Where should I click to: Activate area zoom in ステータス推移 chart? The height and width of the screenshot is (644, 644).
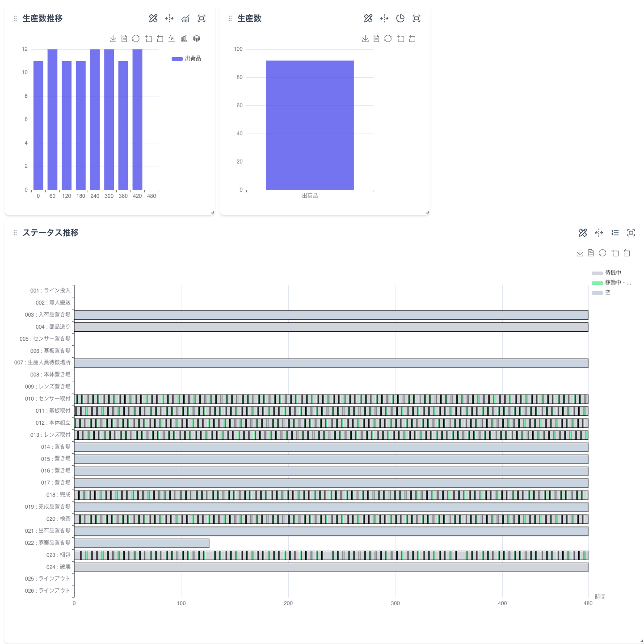(x=615, y=253)
